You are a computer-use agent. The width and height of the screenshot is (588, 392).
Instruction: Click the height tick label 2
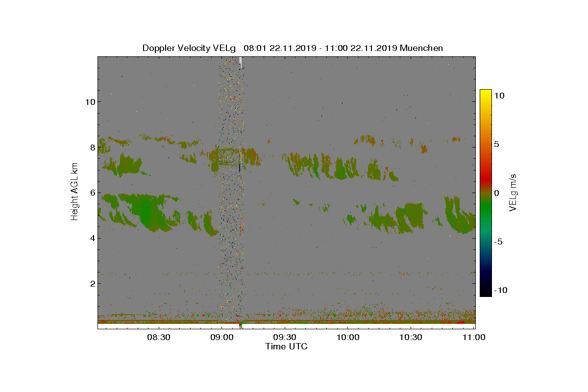tap(92, 283)
